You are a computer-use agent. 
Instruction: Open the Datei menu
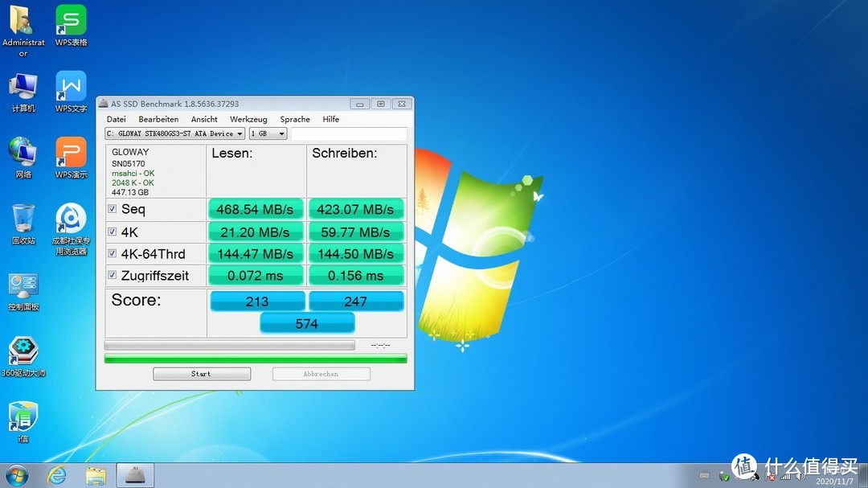click(x=117, y=119)
